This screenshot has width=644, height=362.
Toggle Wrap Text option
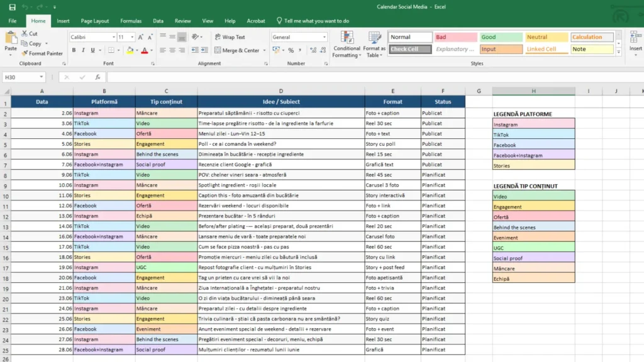click(x=230, y=37)
